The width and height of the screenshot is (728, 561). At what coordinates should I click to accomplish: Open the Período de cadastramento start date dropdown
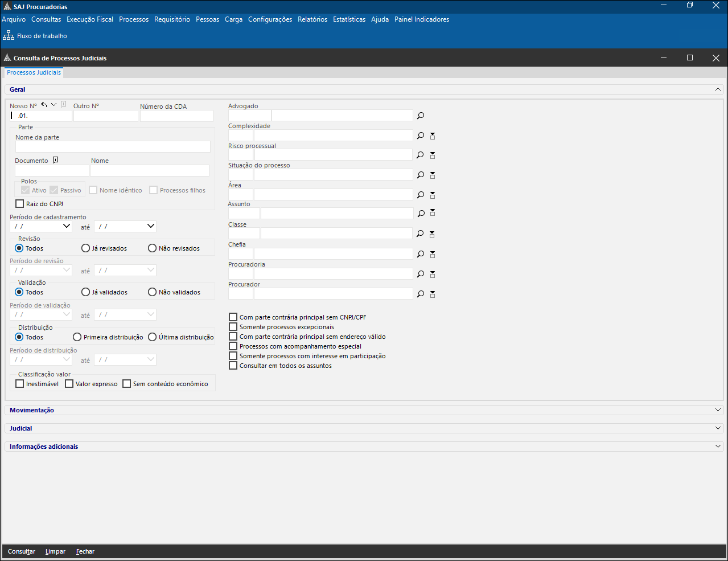coord(67,226)
